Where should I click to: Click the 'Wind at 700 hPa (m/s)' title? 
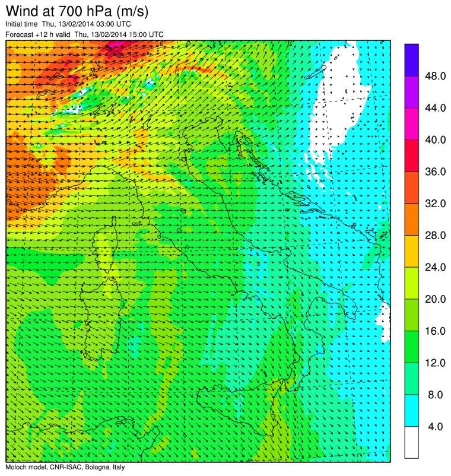pyautogui.click(x=77, y=11)
